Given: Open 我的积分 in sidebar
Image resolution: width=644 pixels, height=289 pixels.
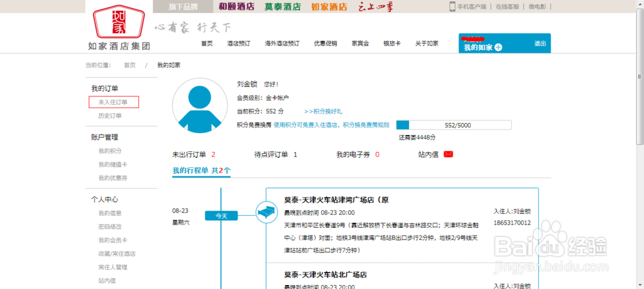Looking at the screenshot, I should tap(109, 151).
